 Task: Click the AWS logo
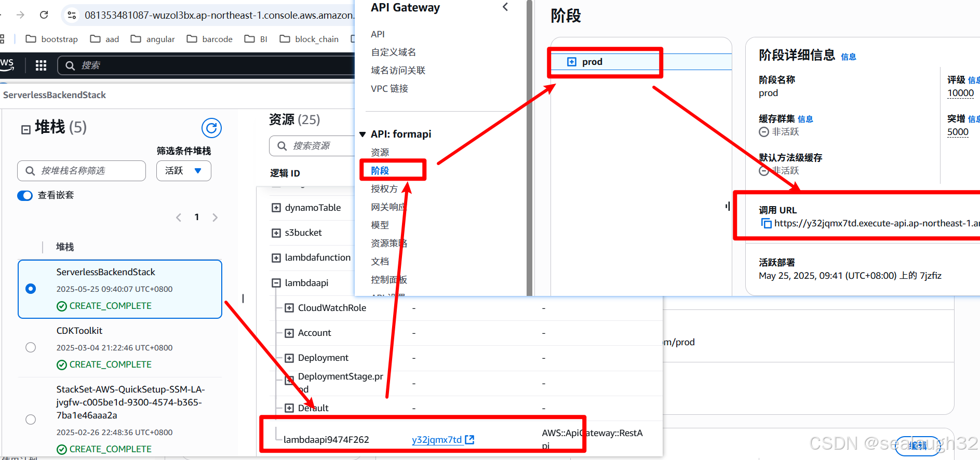(7, 64)
